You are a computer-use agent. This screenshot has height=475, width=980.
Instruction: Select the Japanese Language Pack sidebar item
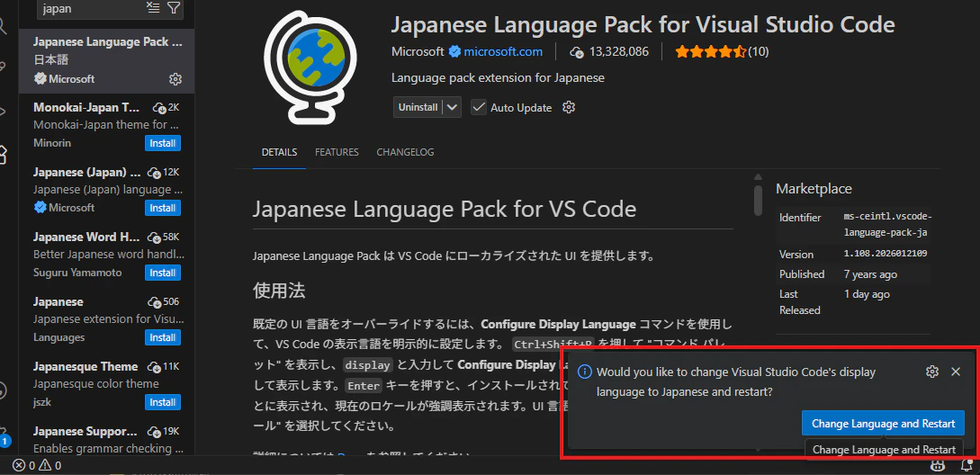pyautogui.click(x=107, y=60)
